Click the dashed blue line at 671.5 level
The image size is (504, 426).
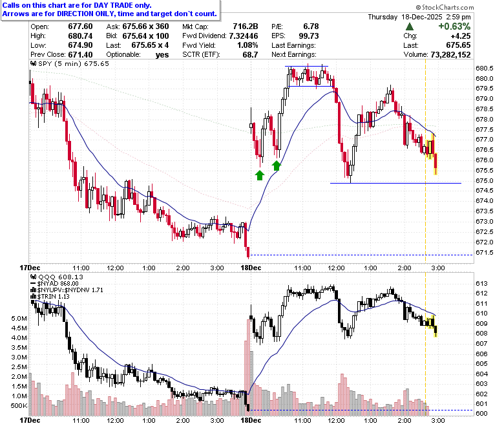361,255
